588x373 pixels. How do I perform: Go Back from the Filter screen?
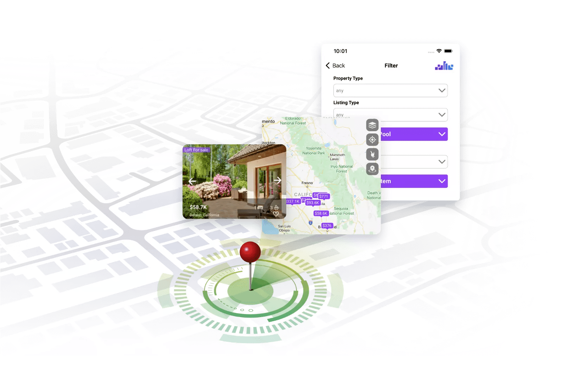[x=335, y=66]
